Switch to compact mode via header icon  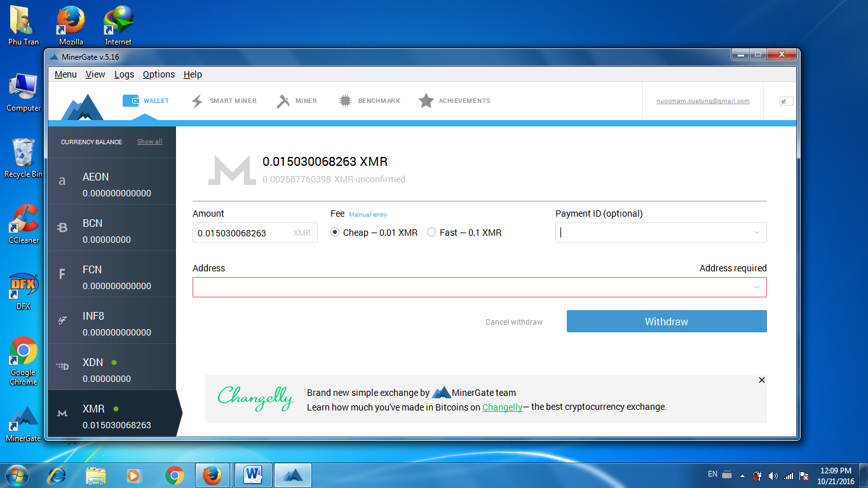(x=786, y=100)
